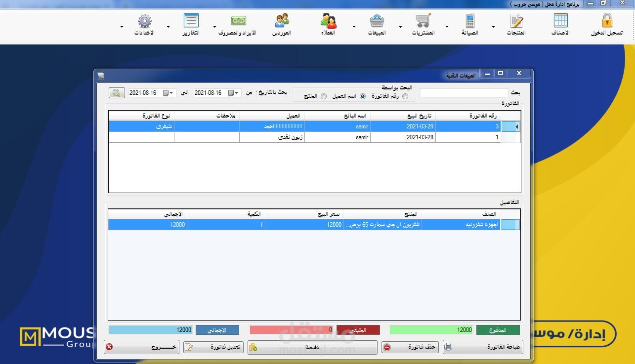Click the magnifier date search button
This screenshot has width=635, height=364.
click(117, 93)
